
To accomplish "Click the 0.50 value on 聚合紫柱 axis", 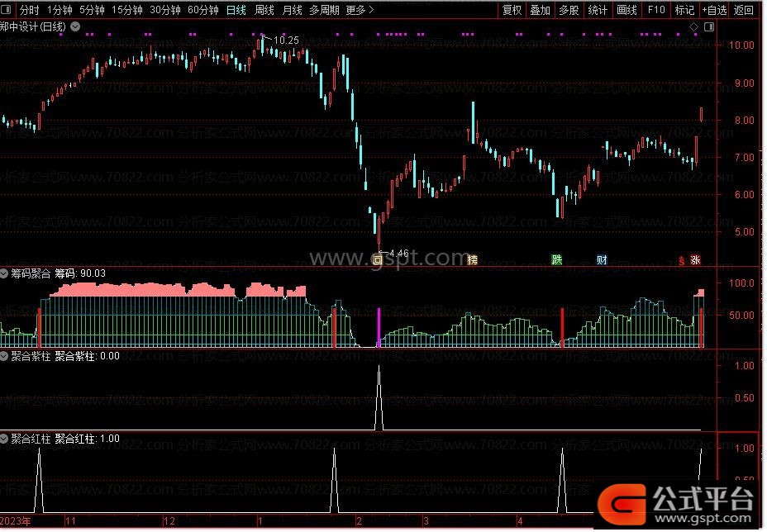I will coord(744,398).
